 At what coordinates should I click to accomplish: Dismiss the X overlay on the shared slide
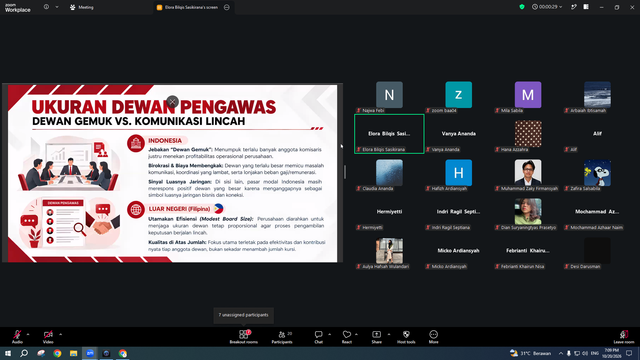173,101
